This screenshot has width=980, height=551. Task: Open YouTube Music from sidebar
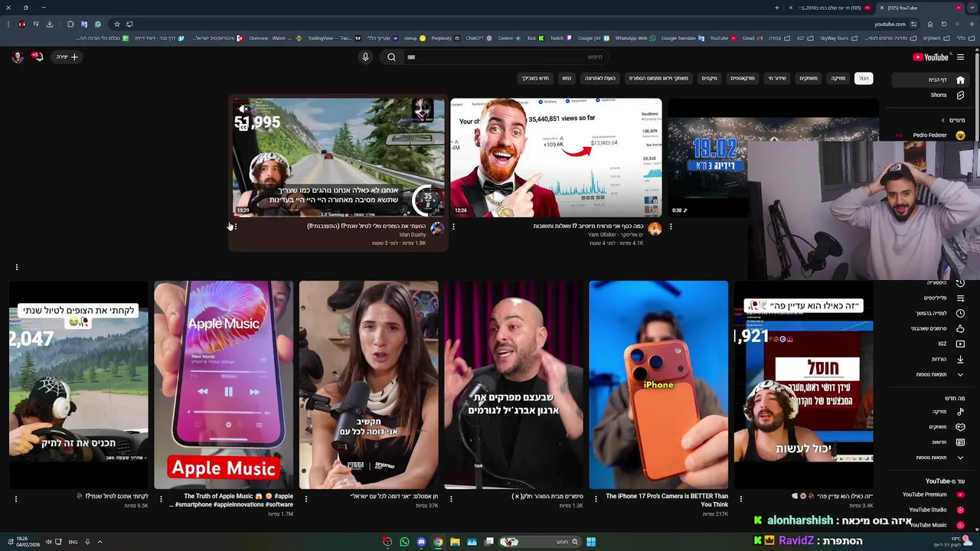(936, 525)
